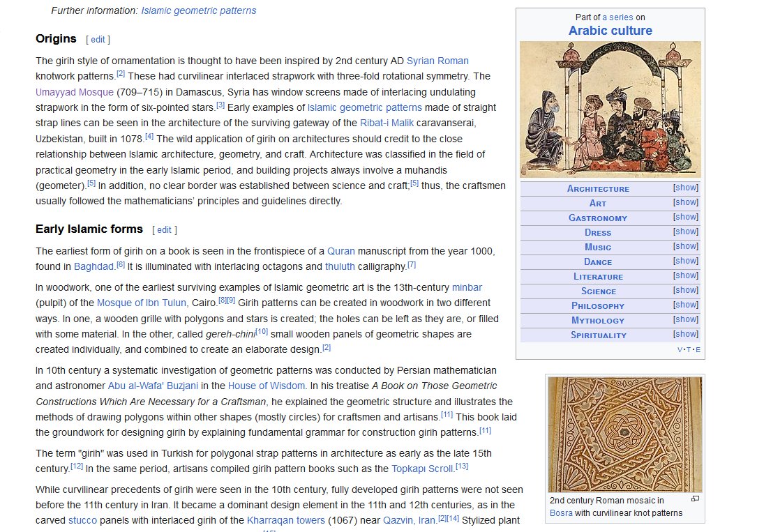Screen dimensions: 757x532
Task: Jump to citation [8] after Cairo
Action: click(222, 301)
